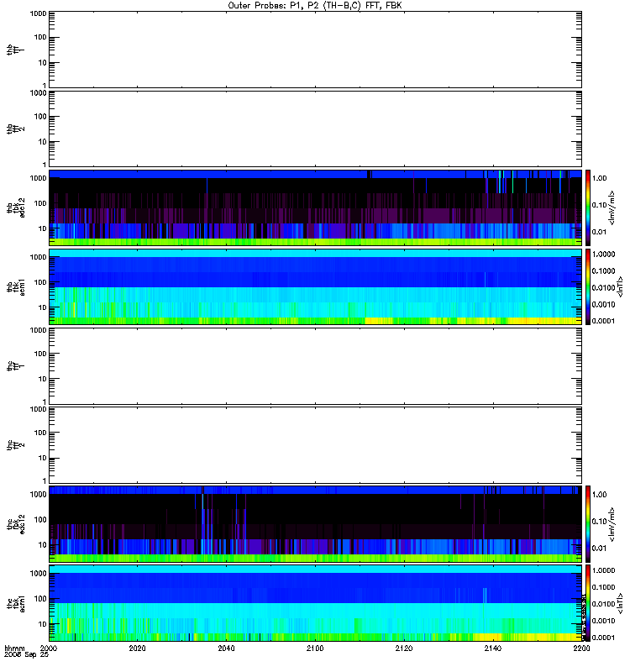Viewport: 630px width, 672px height.
Task: Click the '<|nT|>' unit label of thb scm1
Action: 620,286
